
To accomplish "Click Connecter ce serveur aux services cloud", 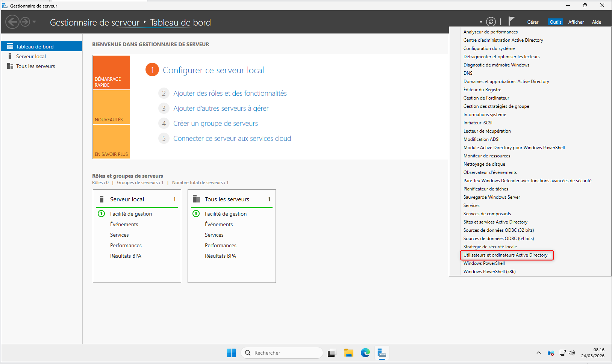I will click(232, 139).
